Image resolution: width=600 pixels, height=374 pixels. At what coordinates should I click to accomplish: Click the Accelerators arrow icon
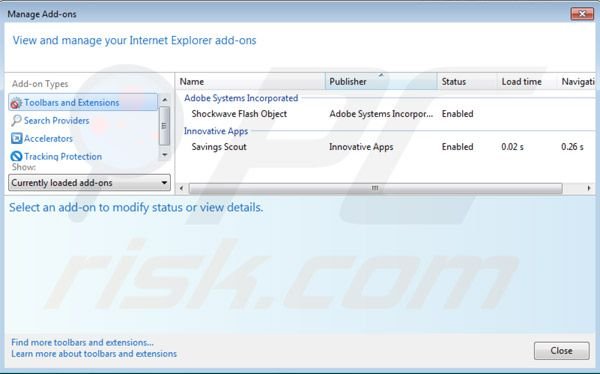[x=16, y=138]
